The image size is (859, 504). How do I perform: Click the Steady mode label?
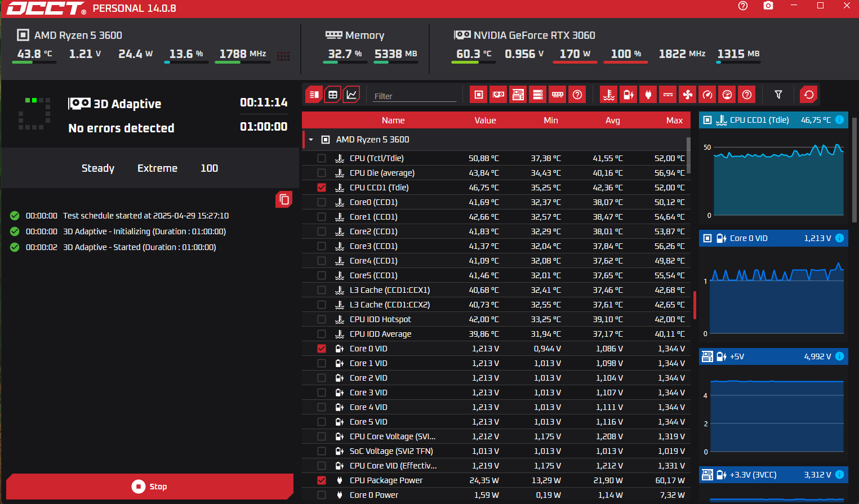click(x=98, y=168)
